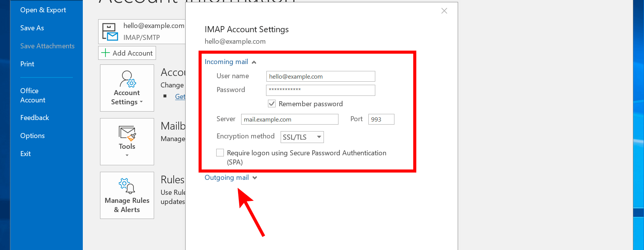The image size is (644, 250).
Task: Click inside the Port input field
Action: point(381,119)
